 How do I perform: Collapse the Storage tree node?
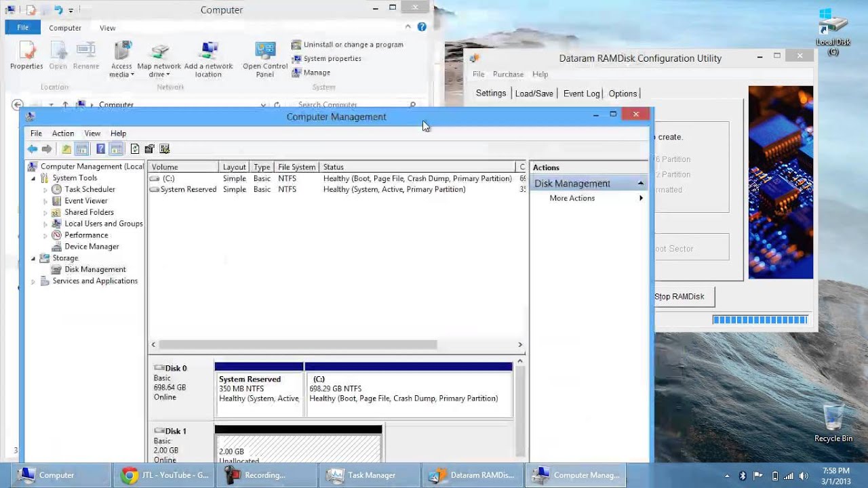point(33,258)
